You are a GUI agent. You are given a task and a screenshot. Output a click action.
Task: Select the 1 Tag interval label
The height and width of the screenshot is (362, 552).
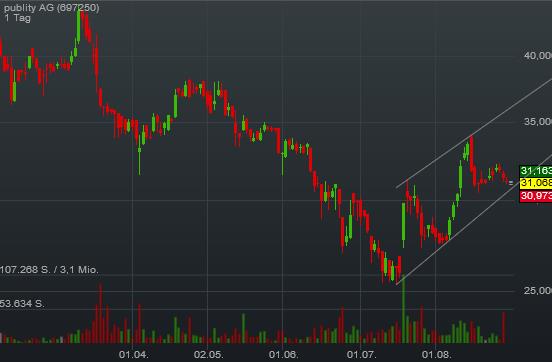[18, 18]
